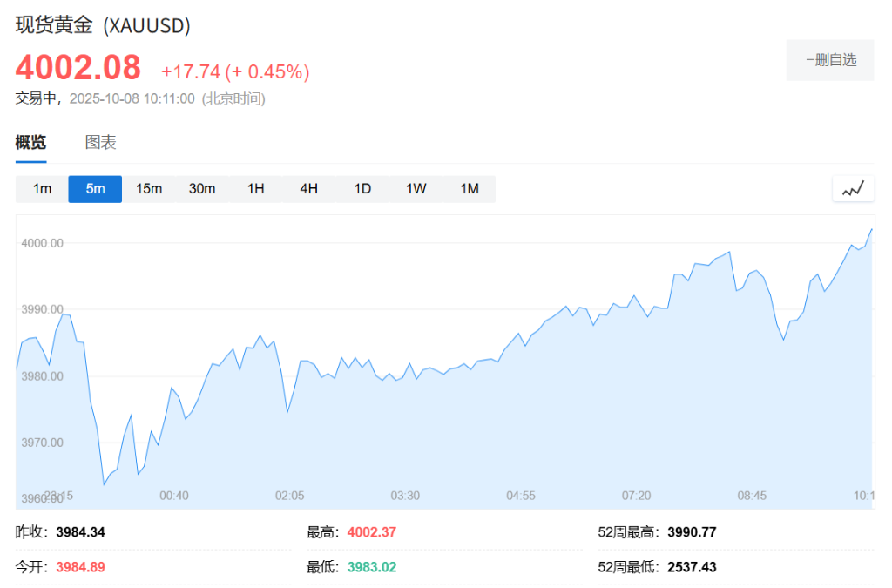Show the 1M monthly chart
Viewport: 892px width, 588px height.
[470, 189]
